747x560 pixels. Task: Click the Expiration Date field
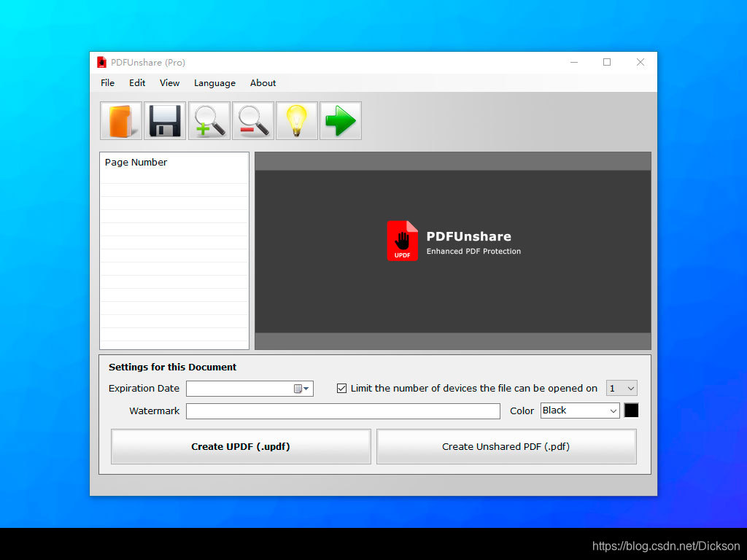249,389
